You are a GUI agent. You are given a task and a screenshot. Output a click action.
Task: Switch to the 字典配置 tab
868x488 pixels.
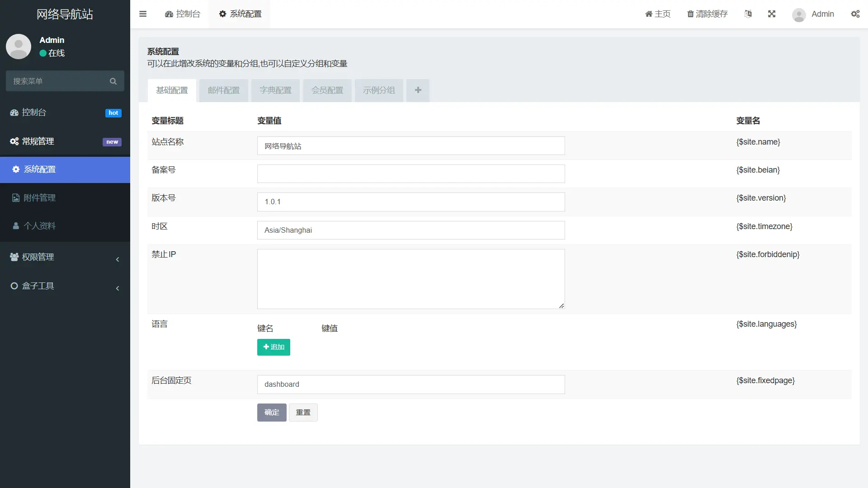[x=275, y=90]
